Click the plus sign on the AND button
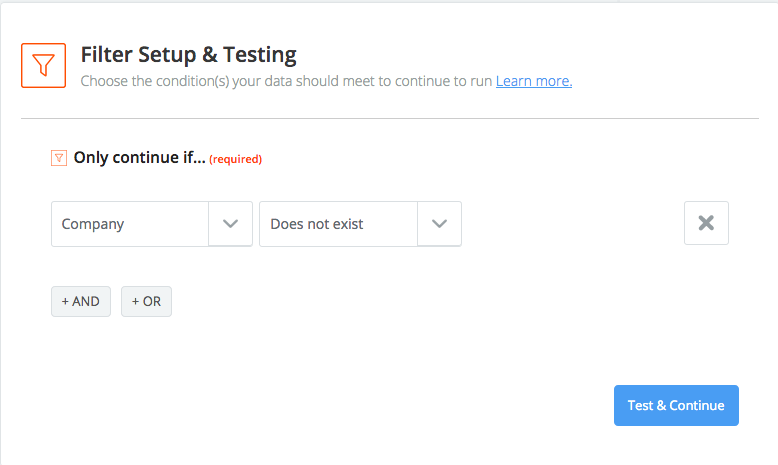This screenshot has width=778, height=465. click(65, 301)
